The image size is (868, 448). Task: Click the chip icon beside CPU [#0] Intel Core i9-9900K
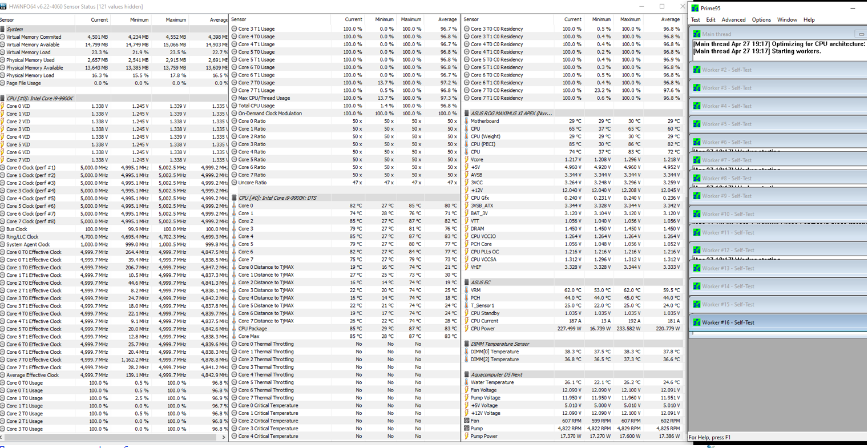point(3,98)
